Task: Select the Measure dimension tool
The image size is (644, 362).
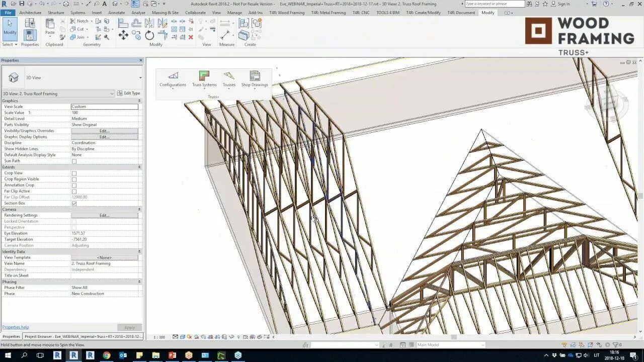Action: 225,35
